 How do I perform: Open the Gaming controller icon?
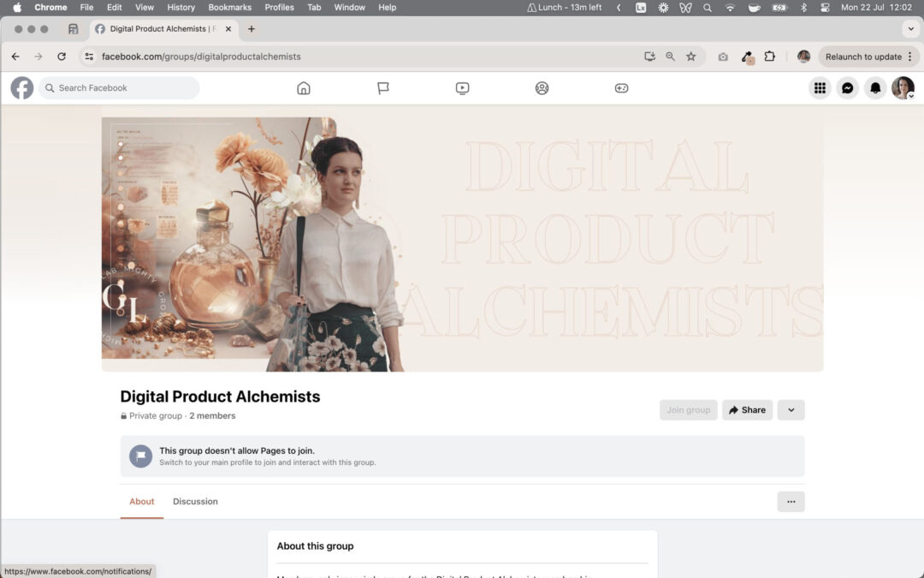[x=621, y=88]
